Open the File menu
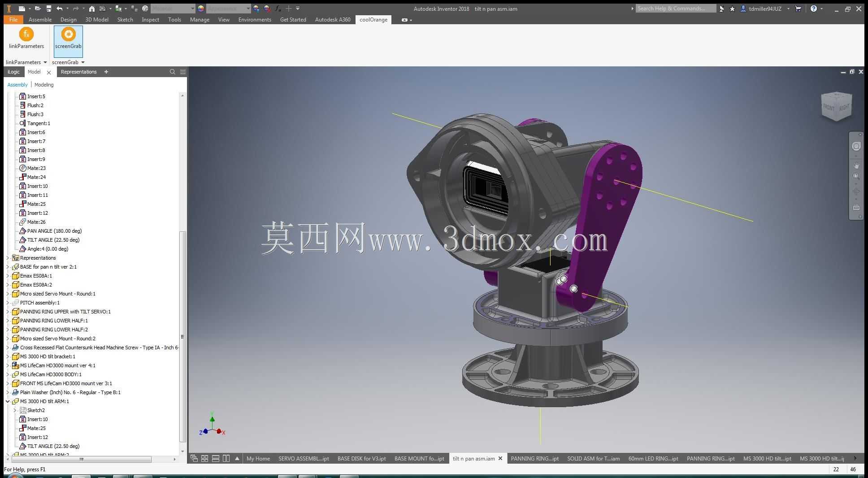The width and height of the screenshot is (868, 478). tap(13, 20)
